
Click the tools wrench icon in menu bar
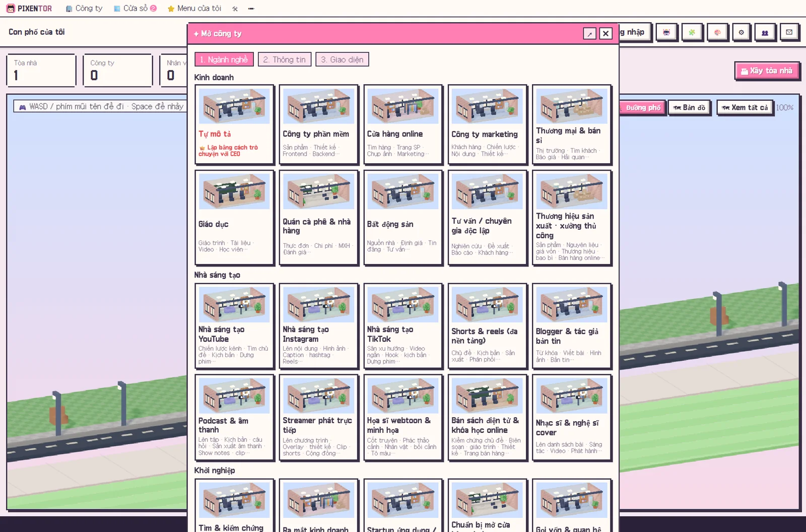pyautogui.click(x=235, y=9)
